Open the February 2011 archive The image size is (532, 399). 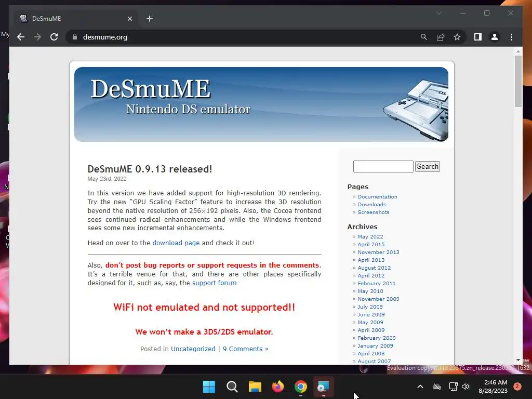(x=377, y=283)
